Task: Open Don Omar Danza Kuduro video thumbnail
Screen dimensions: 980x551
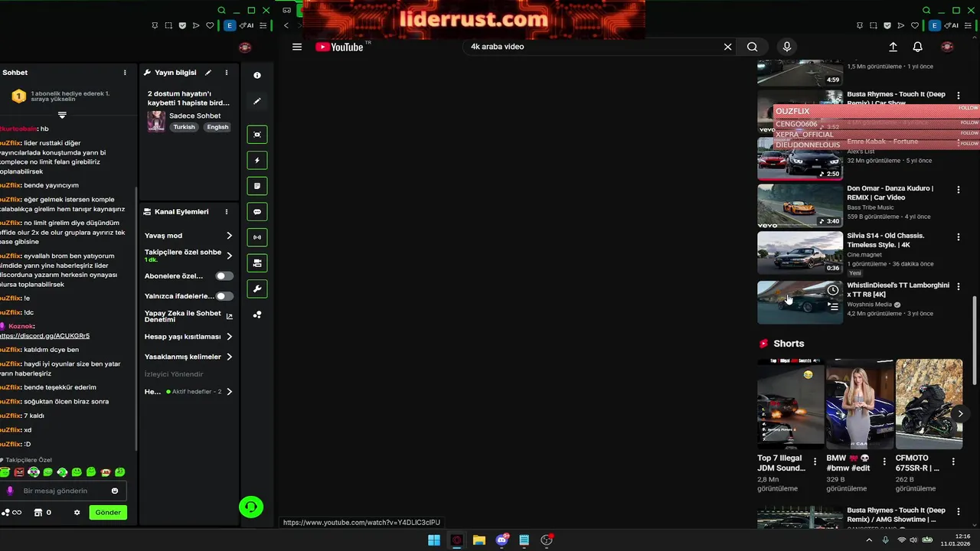Action: tap(800, 205)
